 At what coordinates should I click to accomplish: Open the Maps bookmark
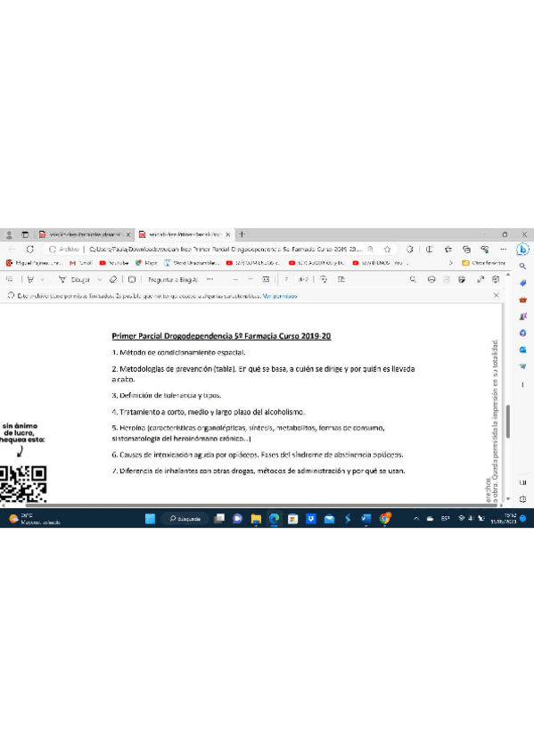[146, 263]
